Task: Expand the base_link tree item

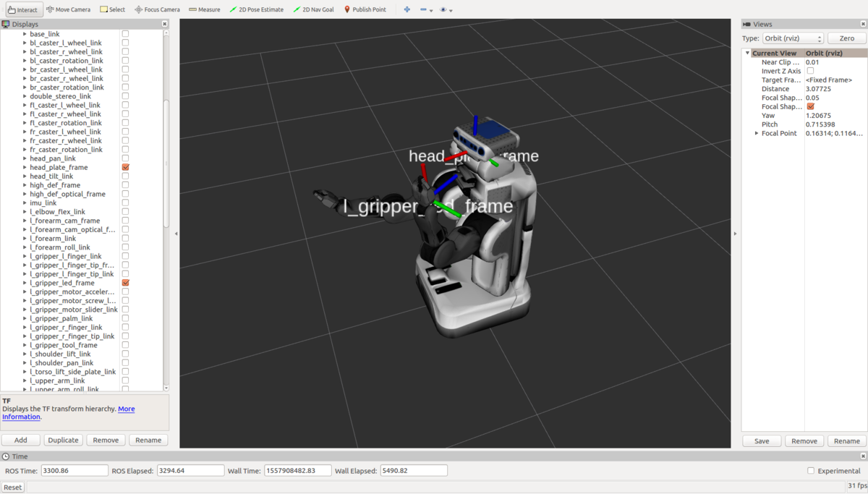Action: (x=25, y=34)
